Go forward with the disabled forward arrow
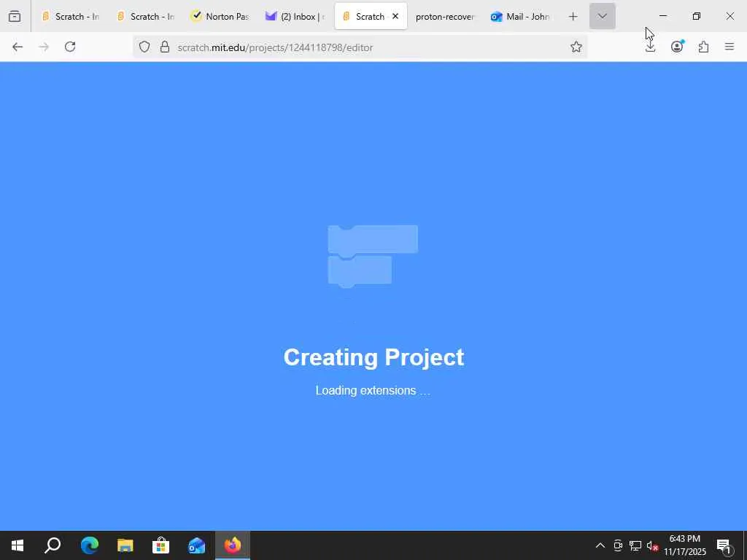The width and height of the screenshot is (747, 560). (44, 47)
